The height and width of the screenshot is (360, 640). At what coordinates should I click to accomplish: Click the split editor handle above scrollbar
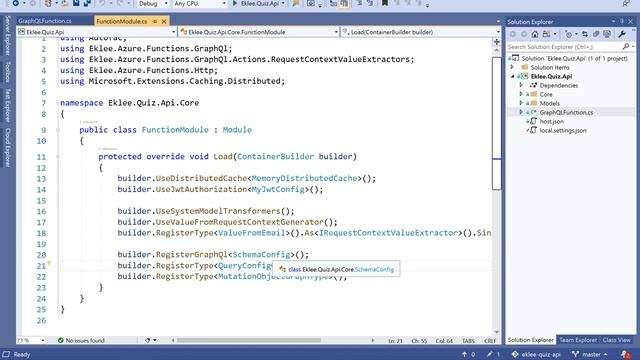[496, 42]
